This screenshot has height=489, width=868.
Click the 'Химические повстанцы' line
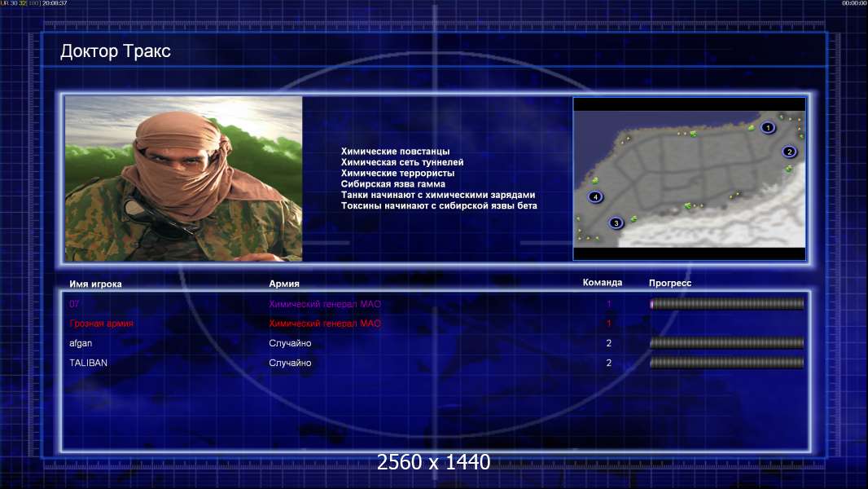pyautogui.click(x=395, y=152)
